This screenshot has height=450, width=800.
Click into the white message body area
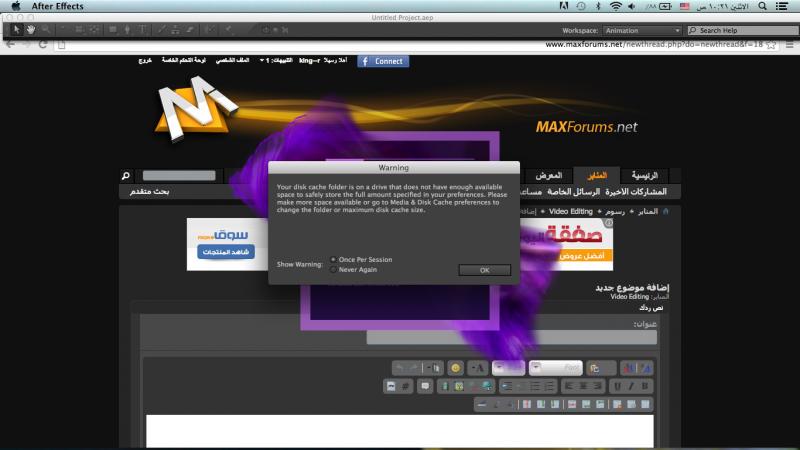pyautogui.click(x=399, y=431)
